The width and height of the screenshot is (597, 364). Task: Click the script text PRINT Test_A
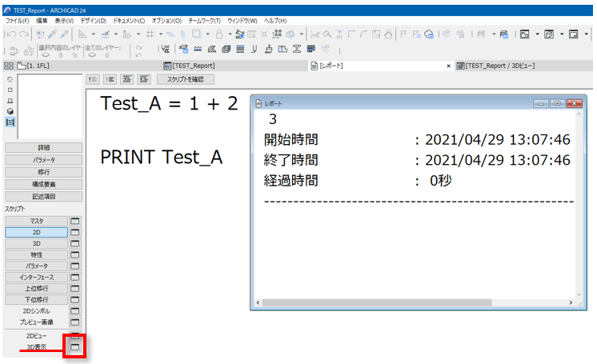(162, 157)
